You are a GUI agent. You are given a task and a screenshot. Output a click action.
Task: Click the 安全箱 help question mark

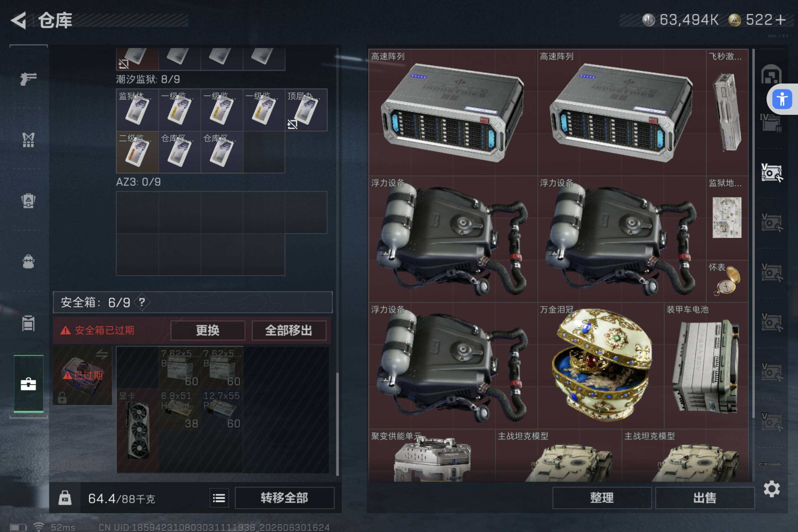pos(142,302)
